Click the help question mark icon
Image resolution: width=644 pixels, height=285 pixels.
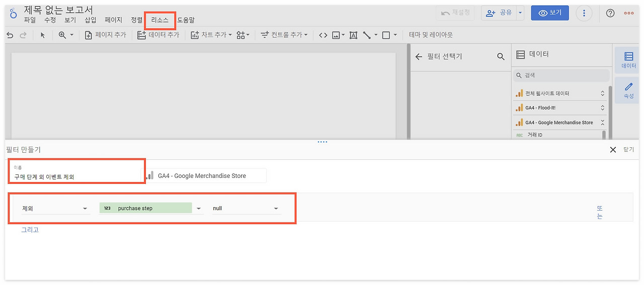point(610,14)
